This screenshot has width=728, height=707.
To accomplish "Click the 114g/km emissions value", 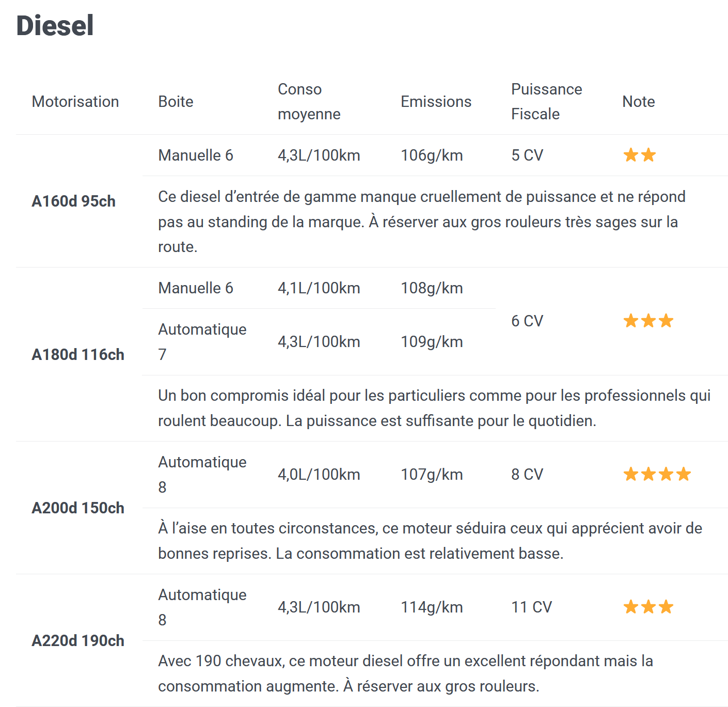I will [432, 607].
